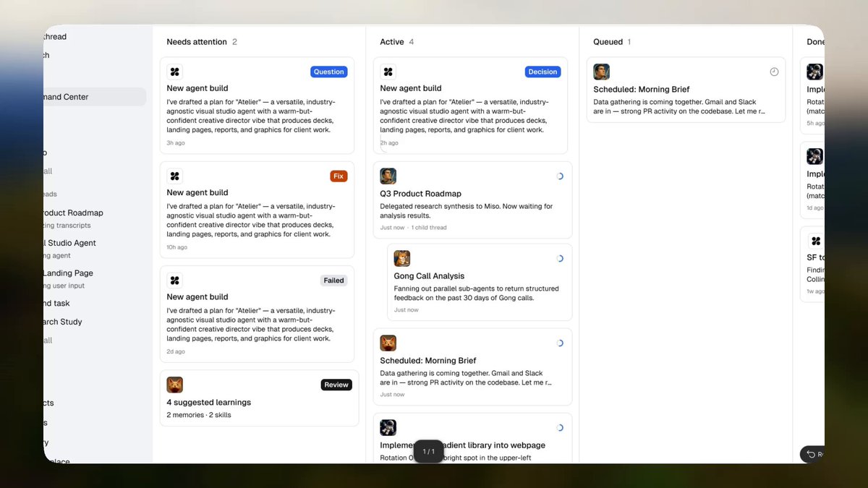The image size is (868, 488).
Task: Click the astronaut avatar on gradient library card
Action: point(388,427)
